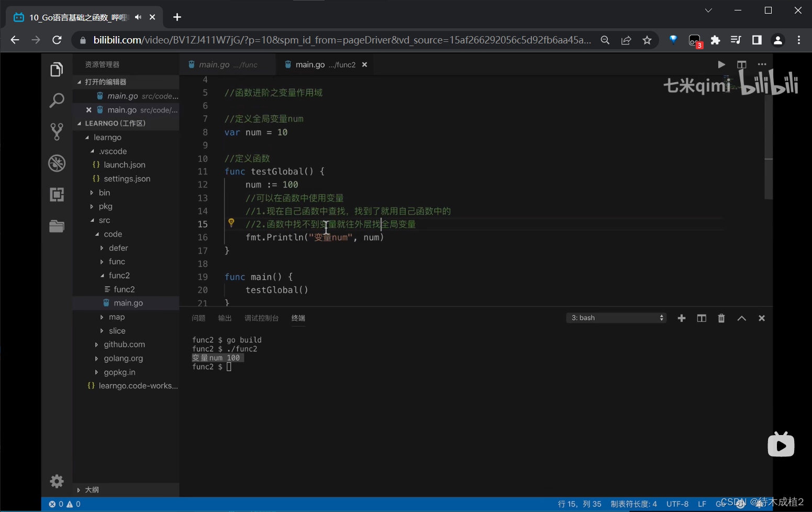Close main.go in open editors list
The image size is (812, 512).
click(x=88, y=110)
